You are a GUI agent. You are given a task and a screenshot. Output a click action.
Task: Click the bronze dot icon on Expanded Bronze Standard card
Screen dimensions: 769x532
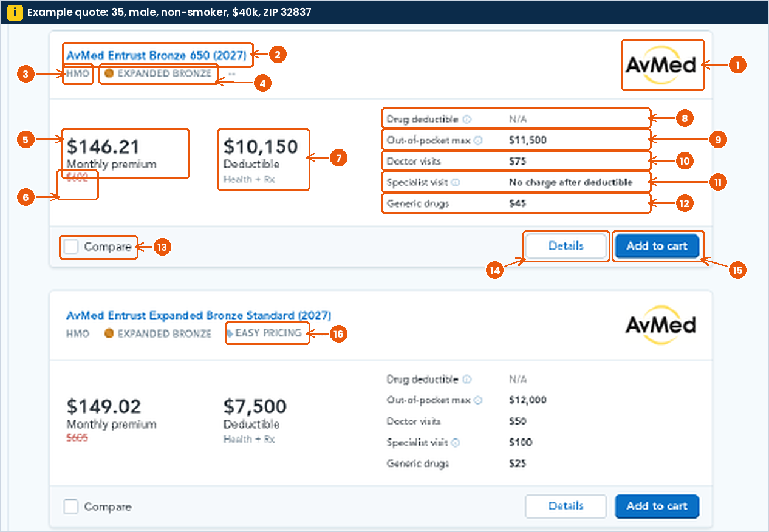pyautogui.click(x=109, y=333)
